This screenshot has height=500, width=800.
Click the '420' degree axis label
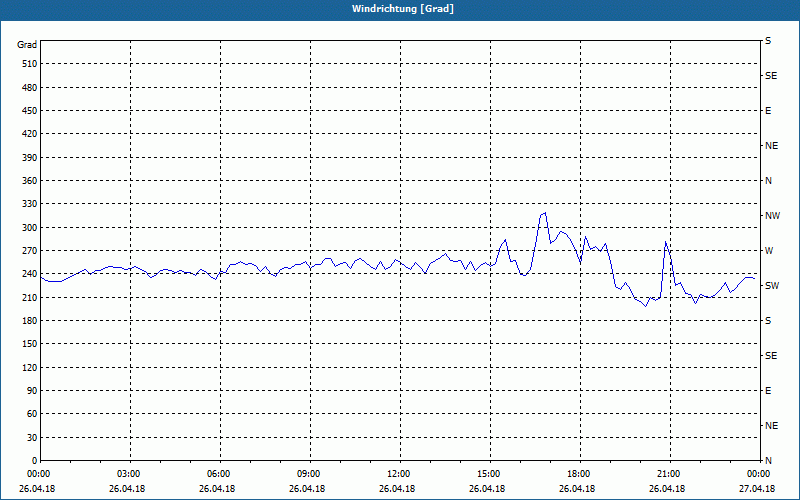[x=30, y=134]
